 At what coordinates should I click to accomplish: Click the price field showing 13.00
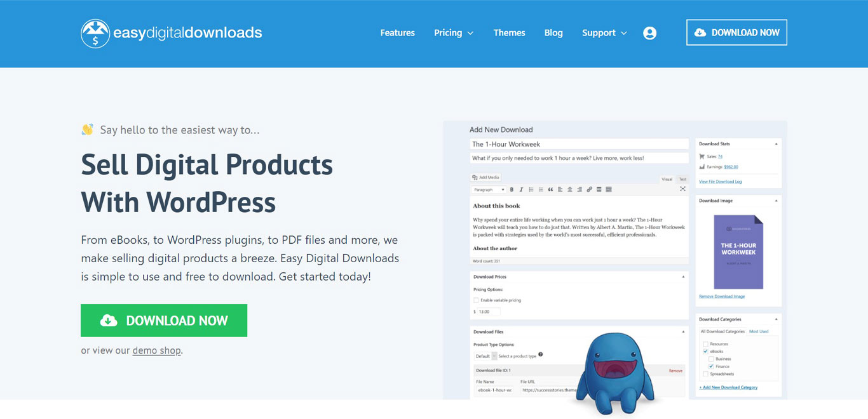(x=489, y=312)
